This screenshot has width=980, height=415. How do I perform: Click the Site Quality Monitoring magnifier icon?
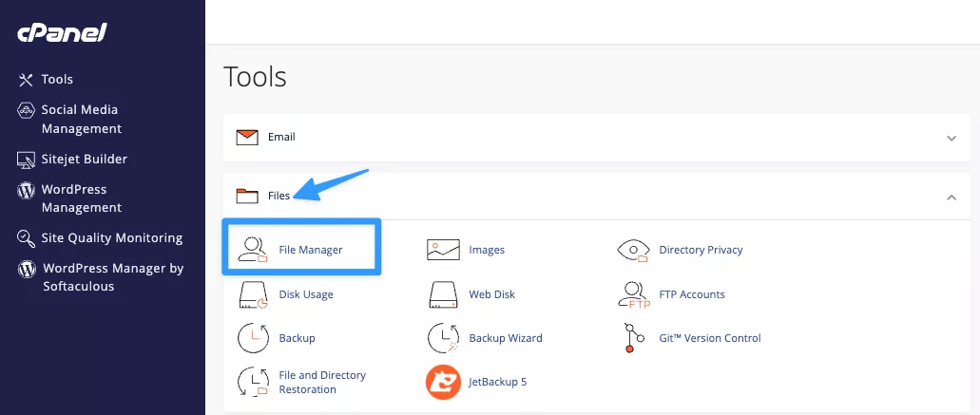point(26,238)
